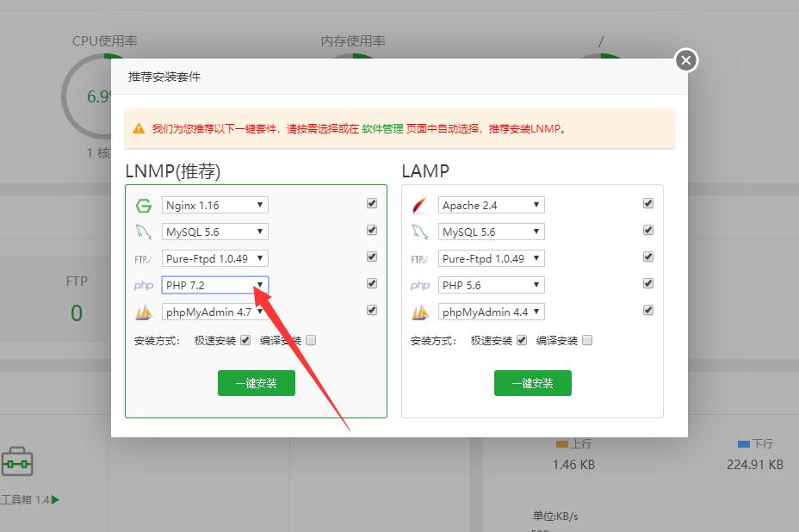
Task: Uncheck the LNMP Pure-Ftpd checkbox
Action: click(372, 257)
